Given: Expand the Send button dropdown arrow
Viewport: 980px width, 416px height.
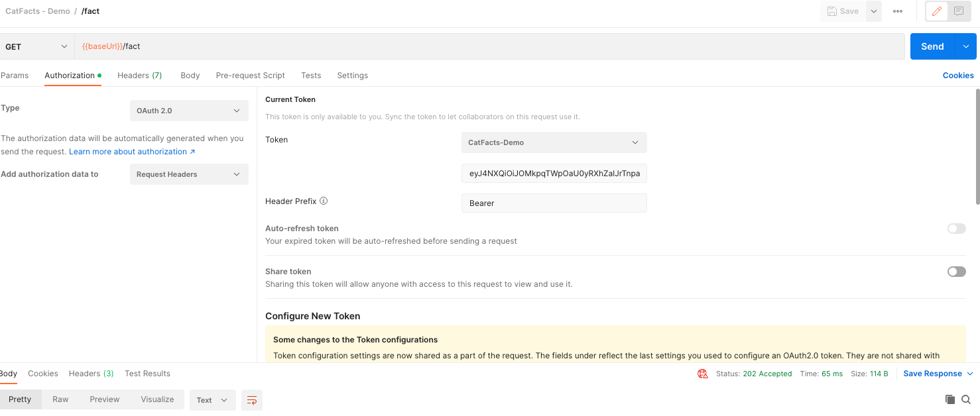Looking at the screenshot, I should [x=965, y=46].
